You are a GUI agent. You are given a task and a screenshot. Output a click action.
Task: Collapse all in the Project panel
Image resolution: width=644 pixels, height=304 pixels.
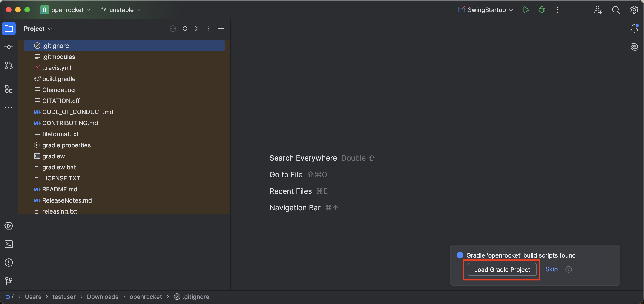coord(197,29)
